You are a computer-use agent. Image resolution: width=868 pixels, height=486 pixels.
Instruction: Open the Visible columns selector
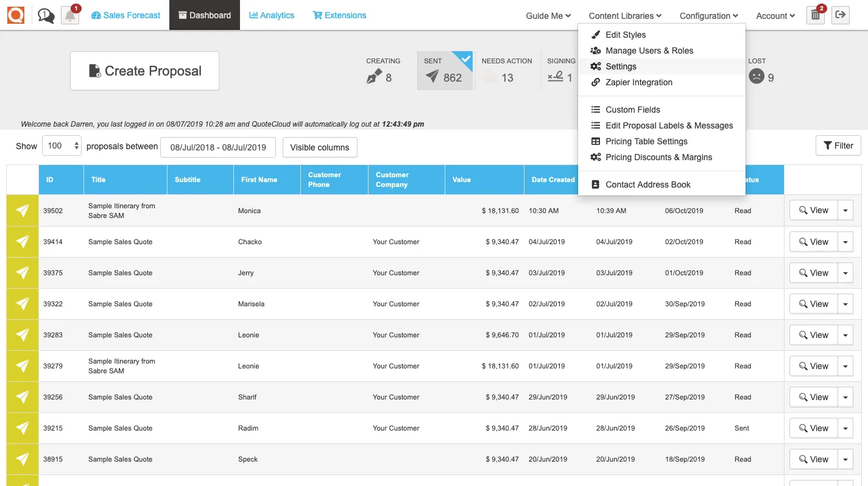coord(320,147)
